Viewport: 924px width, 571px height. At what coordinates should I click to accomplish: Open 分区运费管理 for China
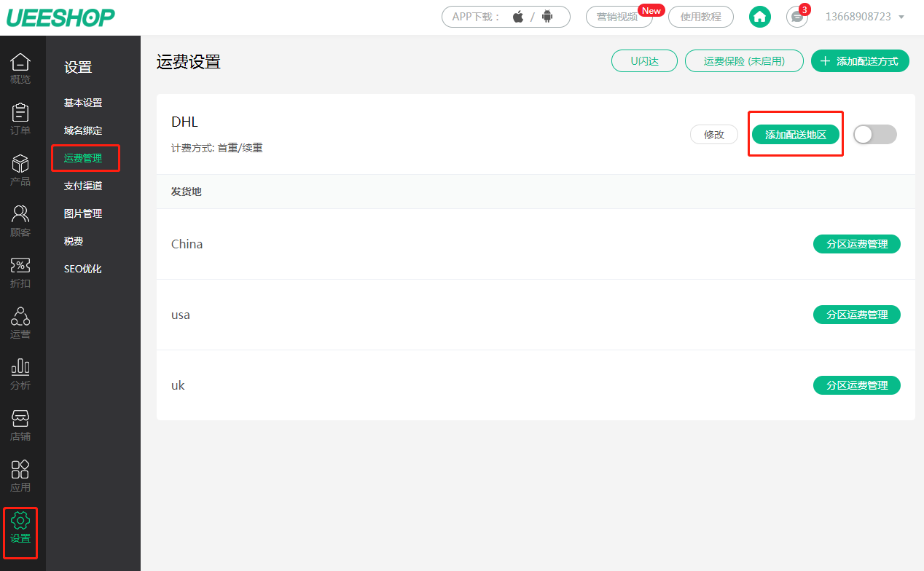[x=857, y=244]
